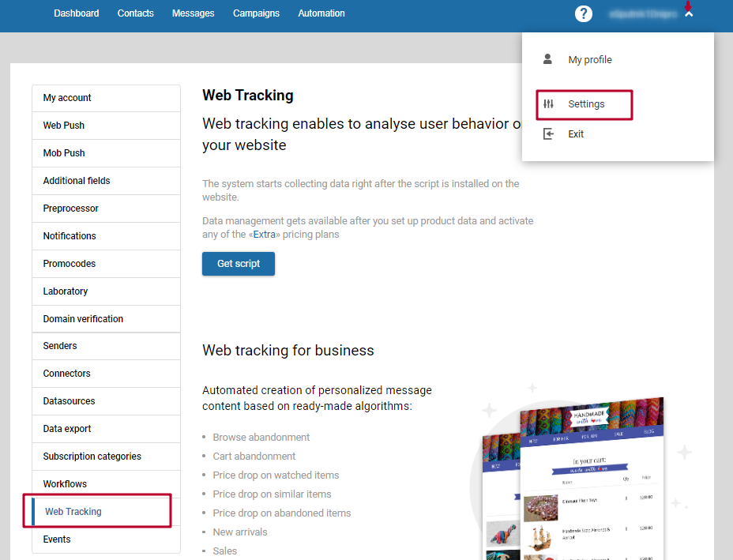The height and width of the screenshot is (560, 733).
Task: Open Connectors in the sidebar
Action: tap(106, 374)
